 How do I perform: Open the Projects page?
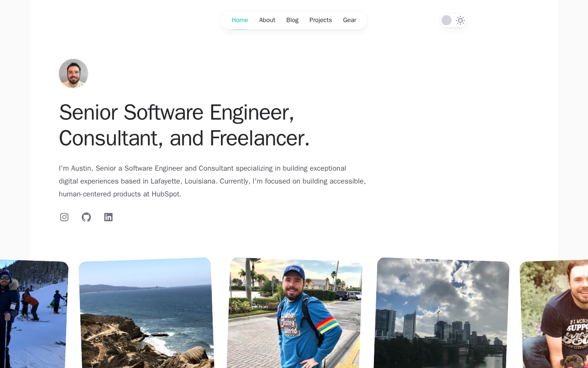[x=321, y=20]
